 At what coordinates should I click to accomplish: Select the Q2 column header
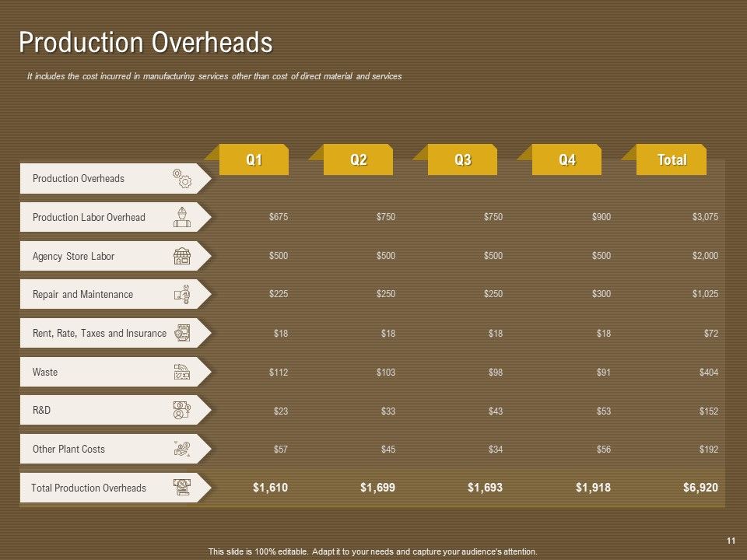coord(358,159)
